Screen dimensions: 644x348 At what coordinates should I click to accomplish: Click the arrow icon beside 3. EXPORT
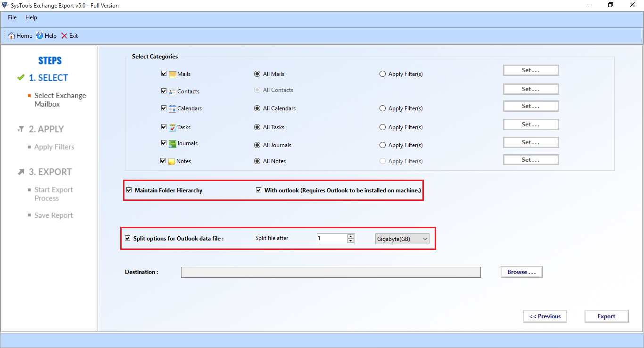point(21,172)
